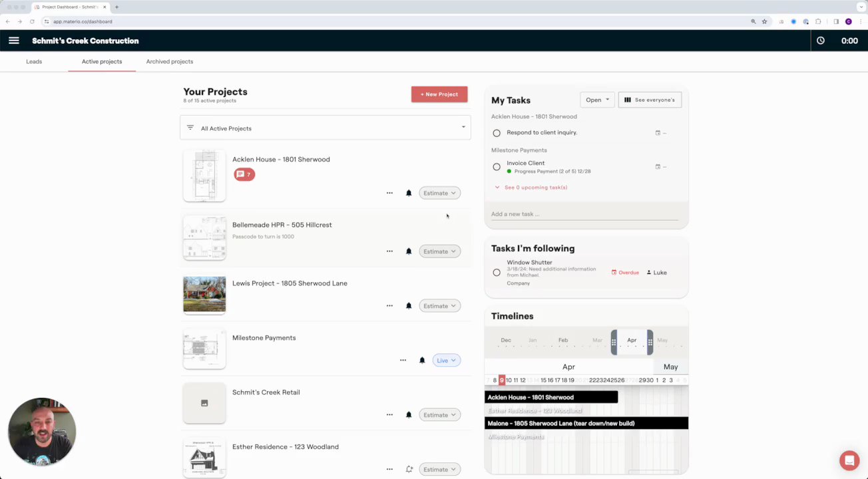Image resolution: width=868 pixels, height=479 pixels.
Task: Switch to the Archived projects tab
Action: pos(170,61)
